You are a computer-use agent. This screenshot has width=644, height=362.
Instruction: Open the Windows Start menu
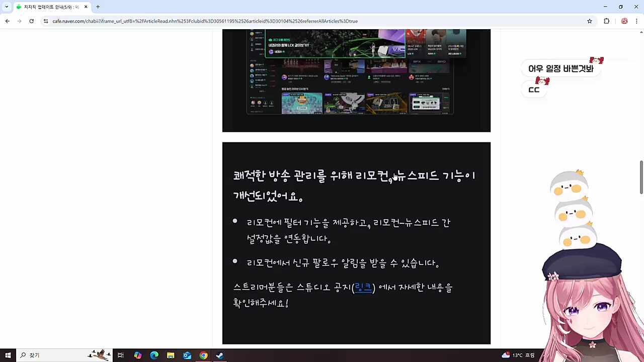tap(8, 355)
